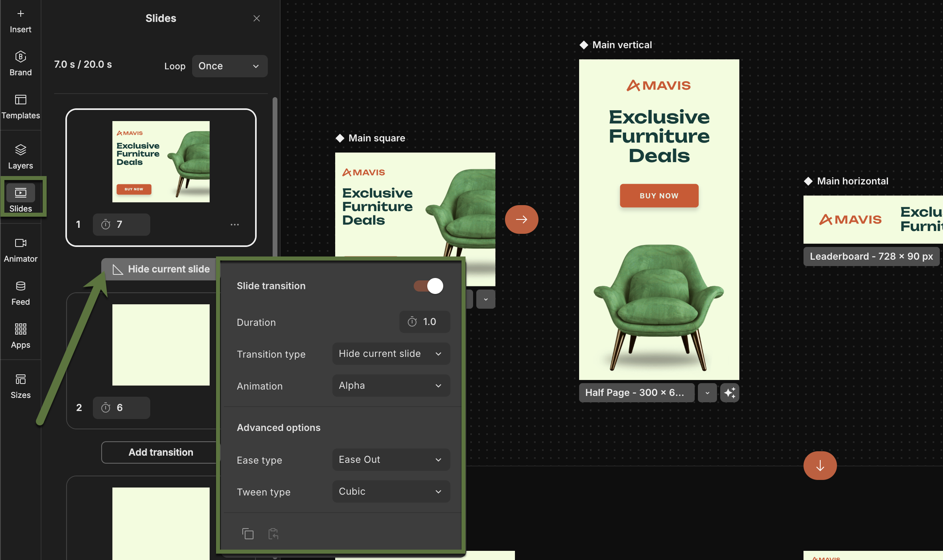Open the Ease type dropdown
The image size is (943, 560).
click(x=391, y=460)
